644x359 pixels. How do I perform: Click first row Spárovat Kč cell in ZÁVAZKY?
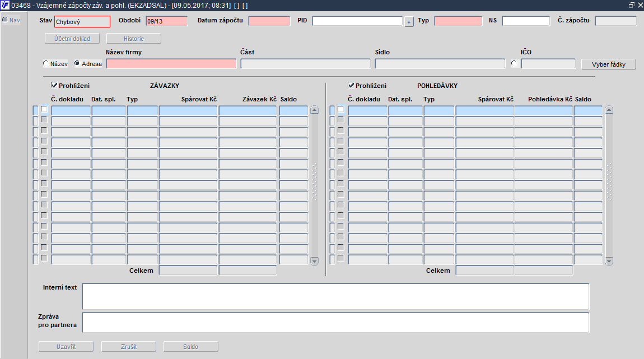[188, 110]
